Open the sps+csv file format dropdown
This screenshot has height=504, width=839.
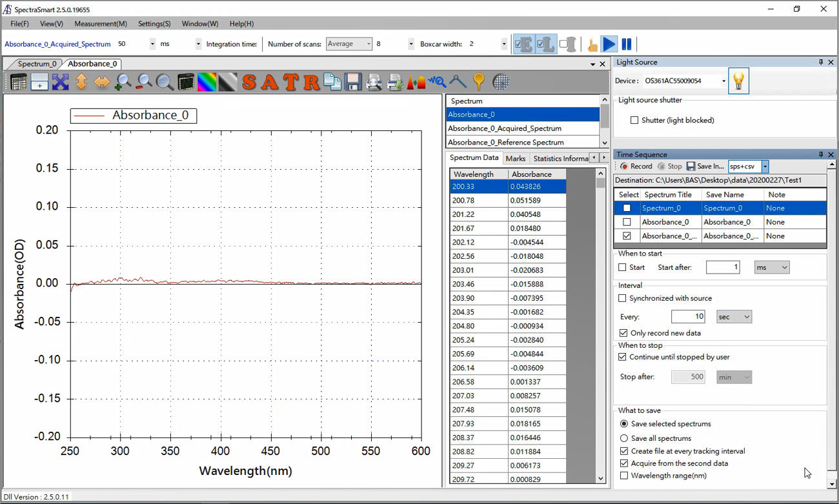pyautogui.click(x=765, y=166)
